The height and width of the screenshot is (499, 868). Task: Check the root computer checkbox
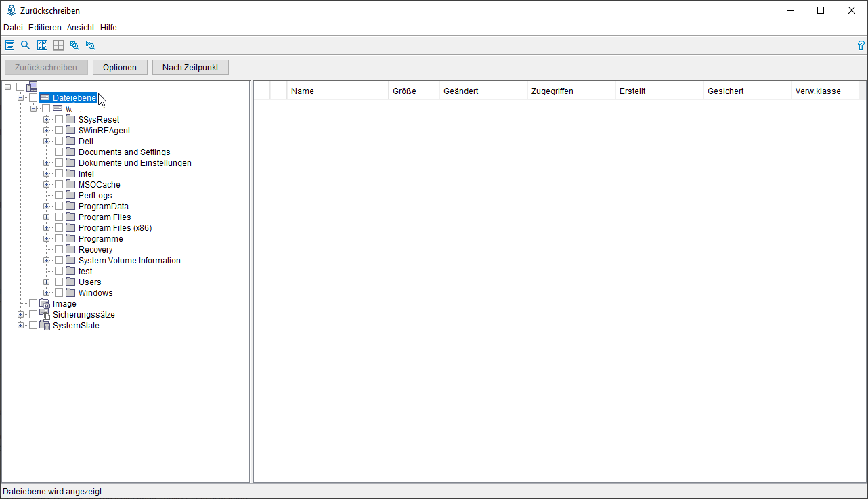pos(20,87)
